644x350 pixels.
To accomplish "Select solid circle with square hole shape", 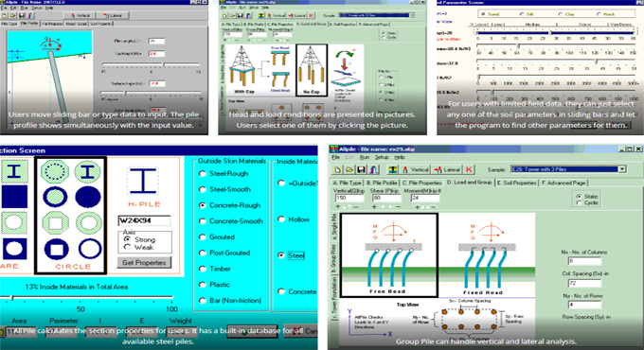I will [56, 249].
